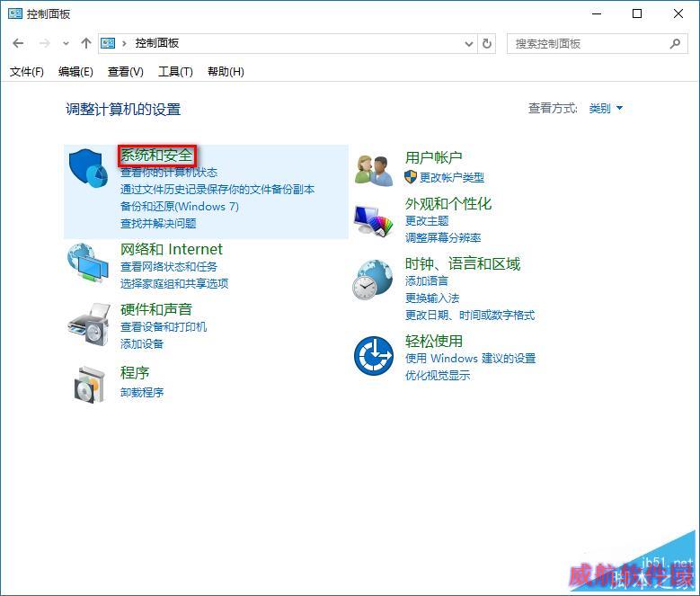Image resolution: width=700 pixels, height=596 pixels.
Task: Click the User Accounts people icon
Action: pyautogui.click(x=374, y=171)
